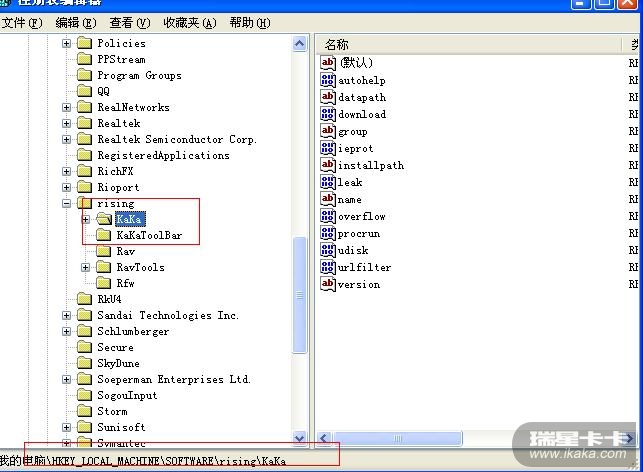Click the Storm folder icon
Image resolution: width=643 pixels, height=472 pixels.
[x=84, y=411]
